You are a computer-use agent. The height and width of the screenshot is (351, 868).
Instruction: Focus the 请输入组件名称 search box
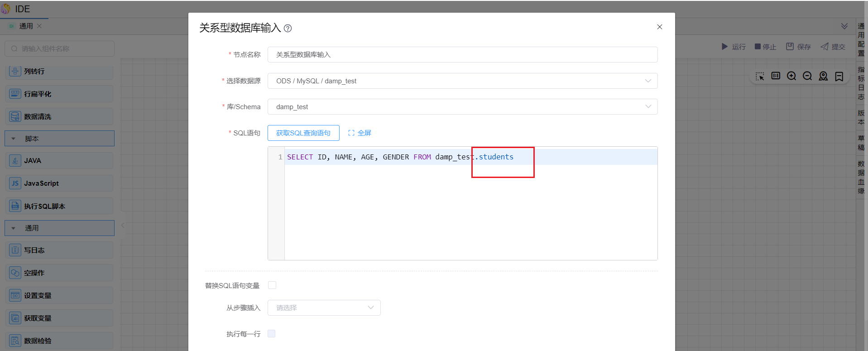(x=59, y=49)
